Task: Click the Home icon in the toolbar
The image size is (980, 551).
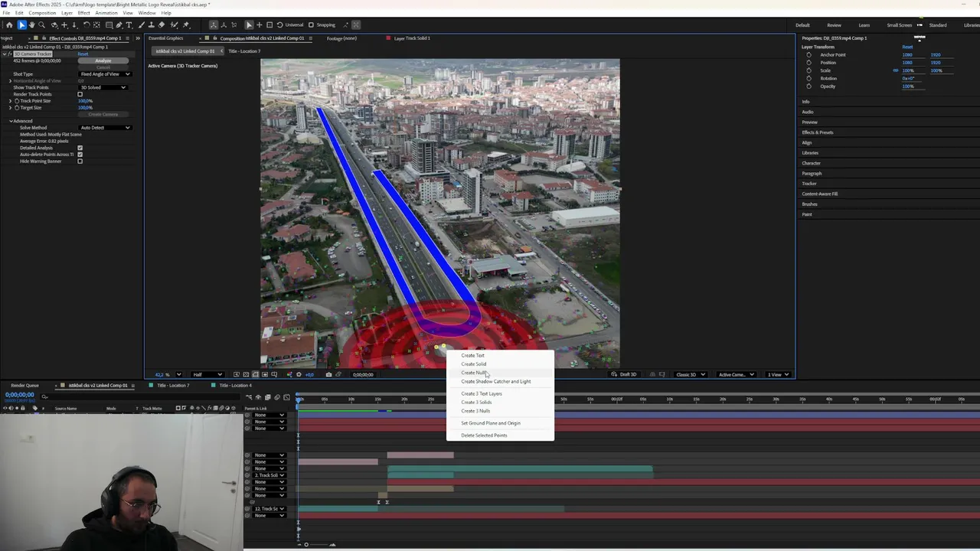Action: click(x=9, y=24)
